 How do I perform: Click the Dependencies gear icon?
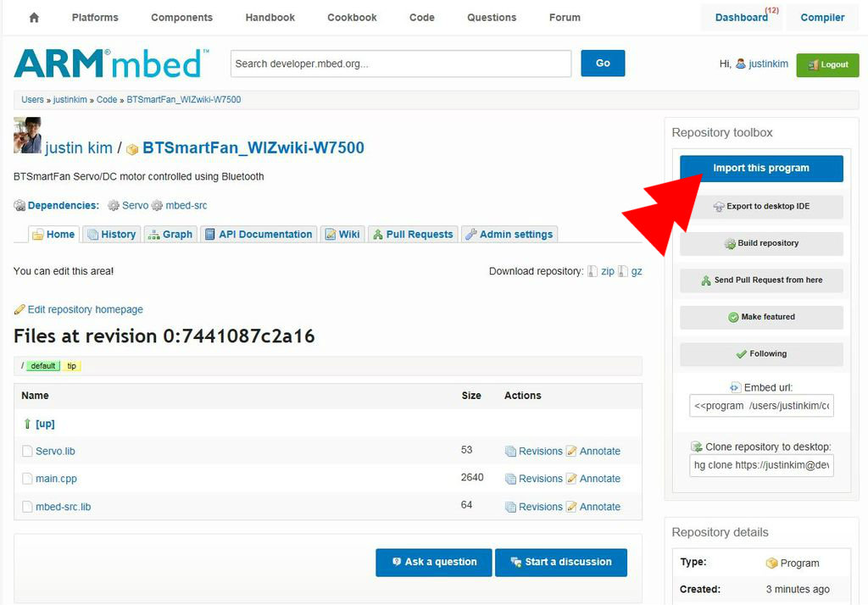[20, 206]
